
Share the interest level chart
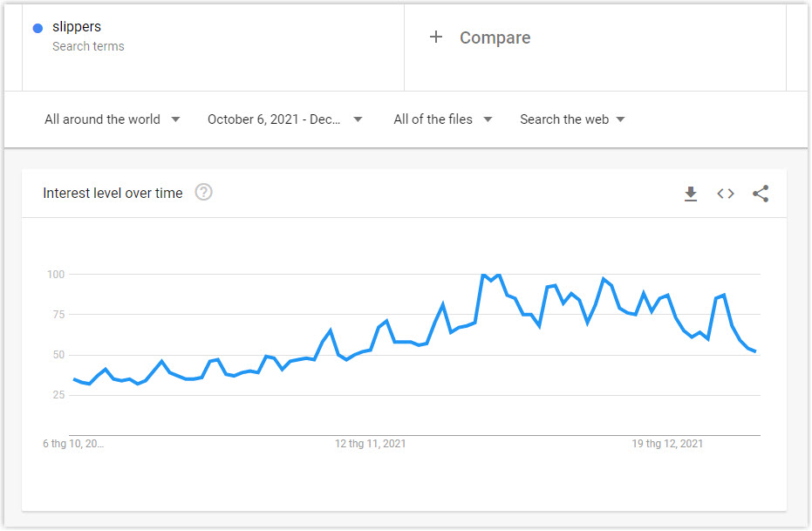[761, 194]
